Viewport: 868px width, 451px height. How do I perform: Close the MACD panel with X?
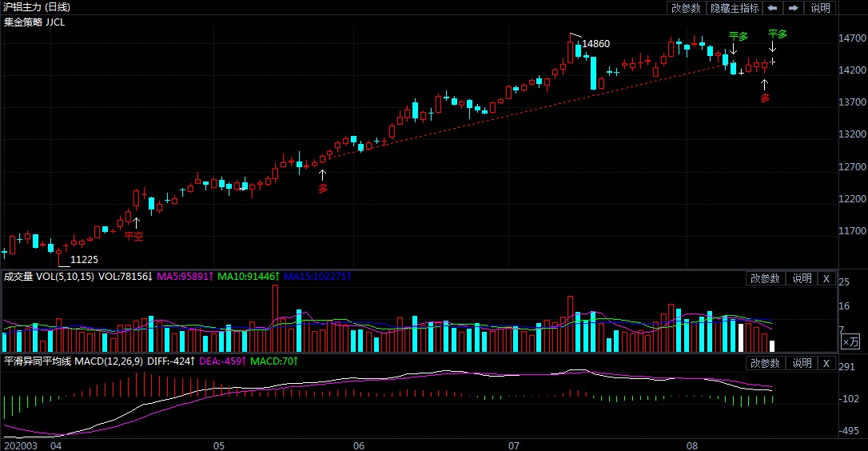[x=826, y=363]
